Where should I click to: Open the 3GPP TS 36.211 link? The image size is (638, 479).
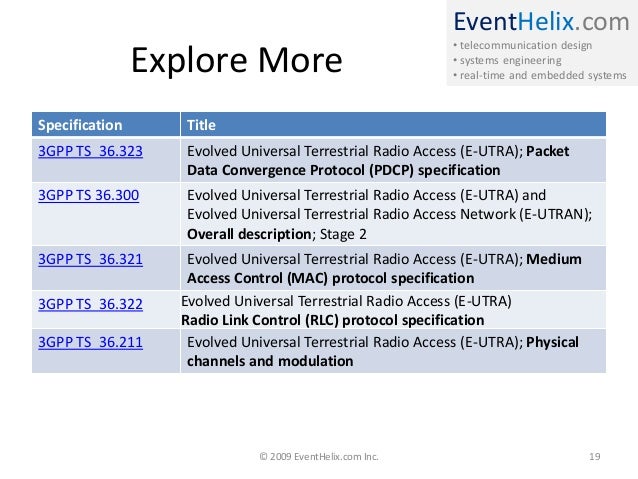(x=90, y=342)
